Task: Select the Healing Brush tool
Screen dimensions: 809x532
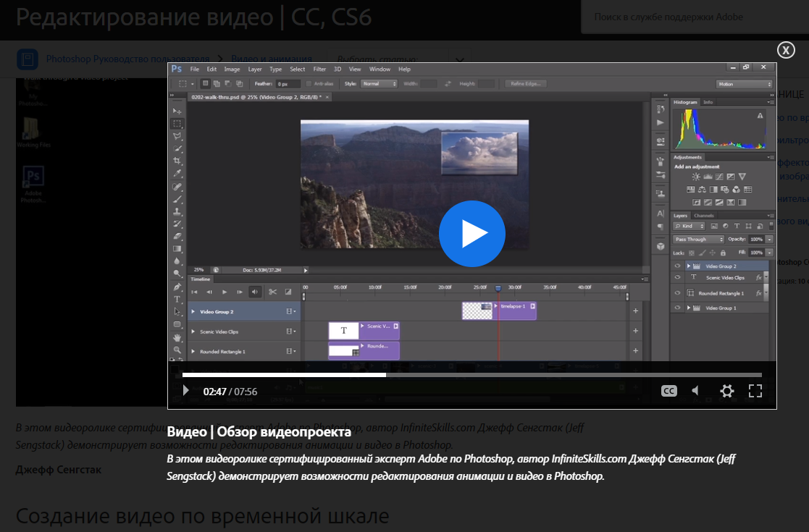Action: tap(177, 187)
